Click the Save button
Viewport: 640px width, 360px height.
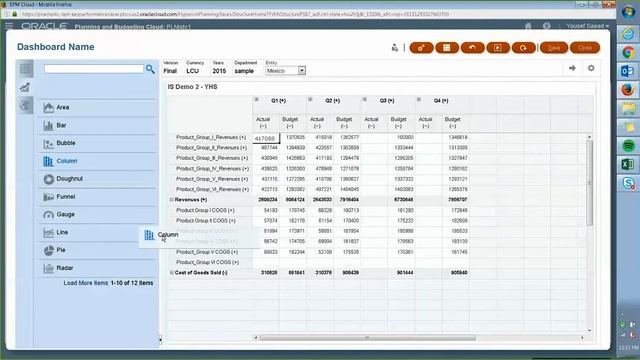tap(553, 48)
